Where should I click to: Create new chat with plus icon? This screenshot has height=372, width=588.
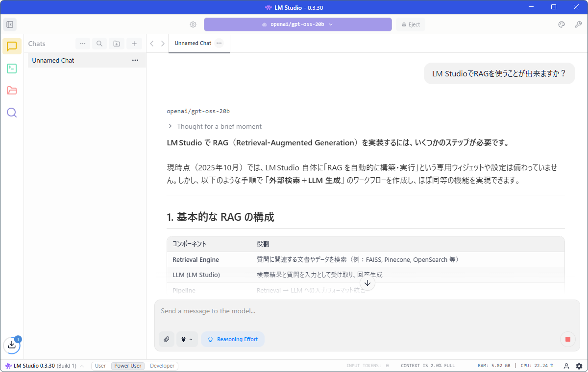click(x=134, y=44)
